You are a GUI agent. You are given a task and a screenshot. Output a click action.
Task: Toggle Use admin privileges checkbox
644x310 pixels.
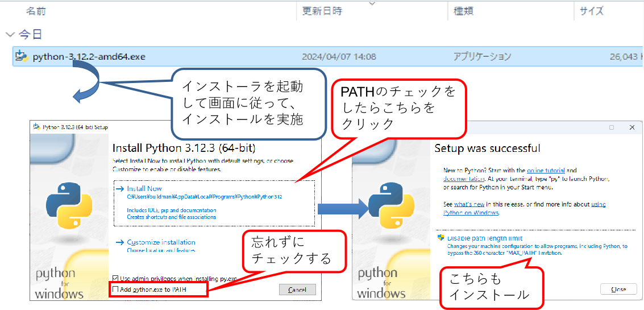pos(115,278)
